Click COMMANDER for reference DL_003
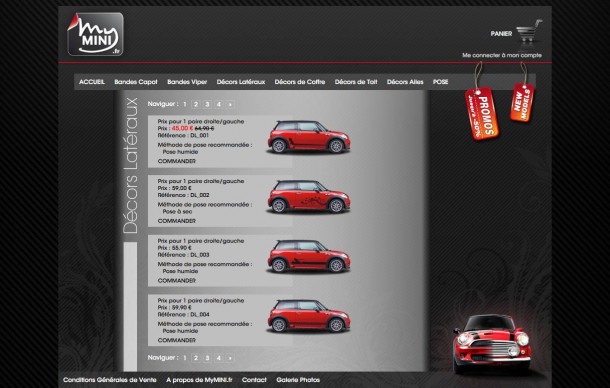This screenshot has width=610, height=388. (177, 280)
